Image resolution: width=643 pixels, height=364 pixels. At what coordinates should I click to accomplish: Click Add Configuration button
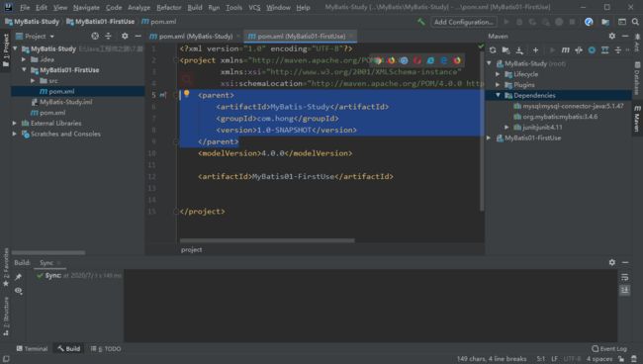pyautogui.click(x=464, y=22)
